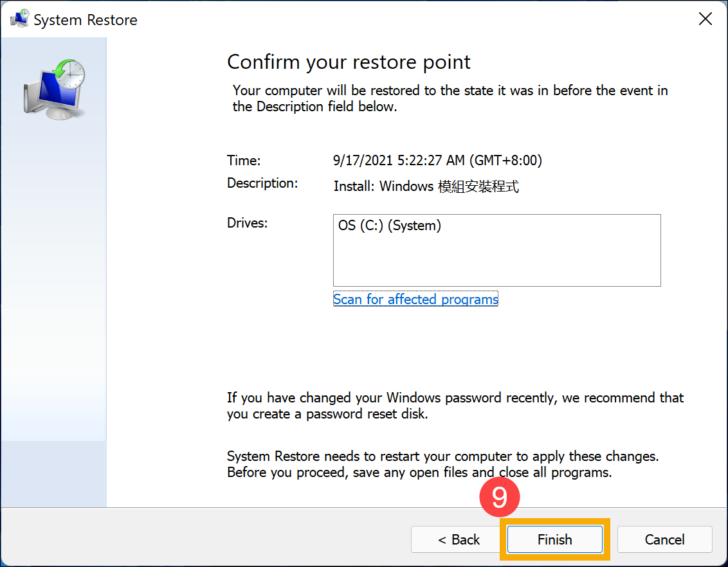
Task: Click the "Confirm your restore point" heading
Action: [x=349, y=62]
